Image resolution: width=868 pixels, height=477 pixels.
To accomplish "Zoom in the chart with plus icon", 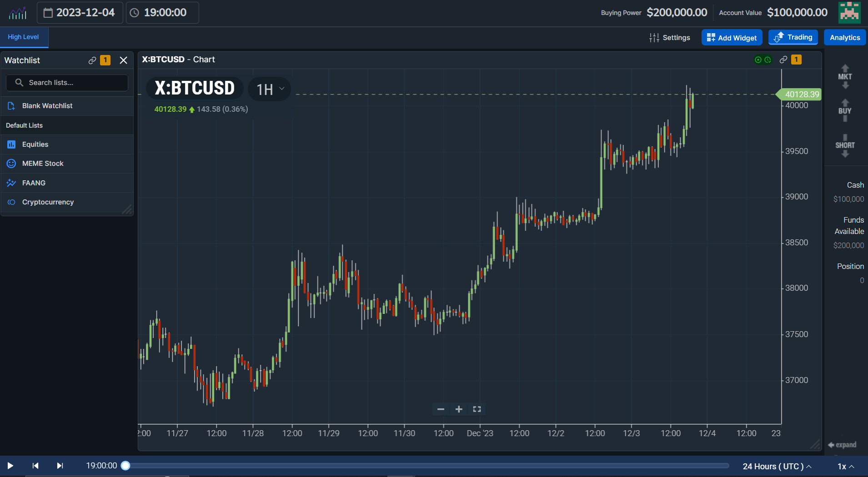I will coord(459,409).
